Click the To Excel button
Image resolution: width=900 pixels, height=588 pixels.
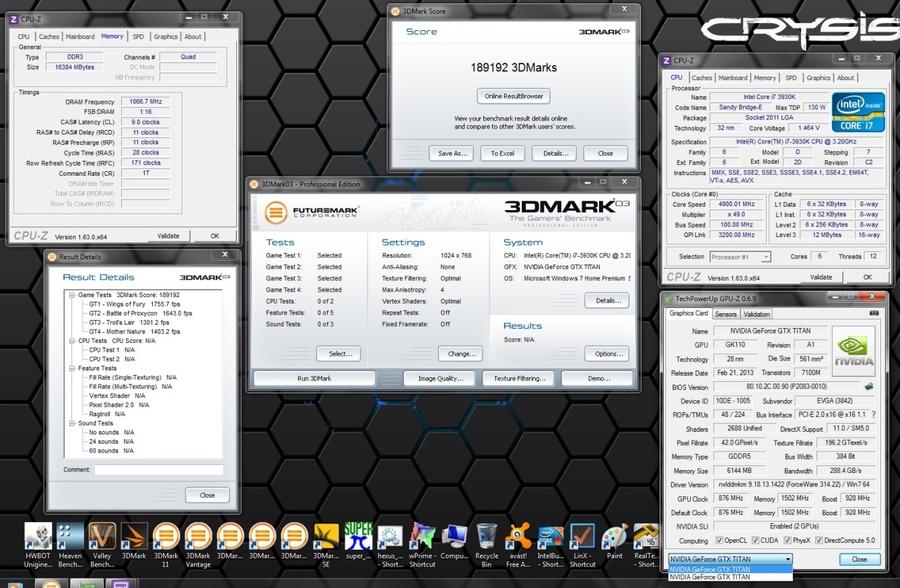502,153
